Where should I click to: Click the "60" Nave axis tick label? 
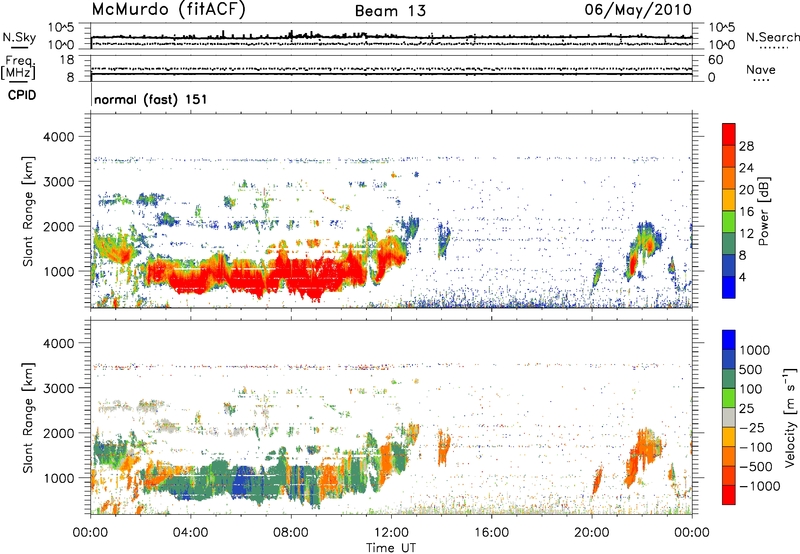pyautogui.click(x=716, y=60)
